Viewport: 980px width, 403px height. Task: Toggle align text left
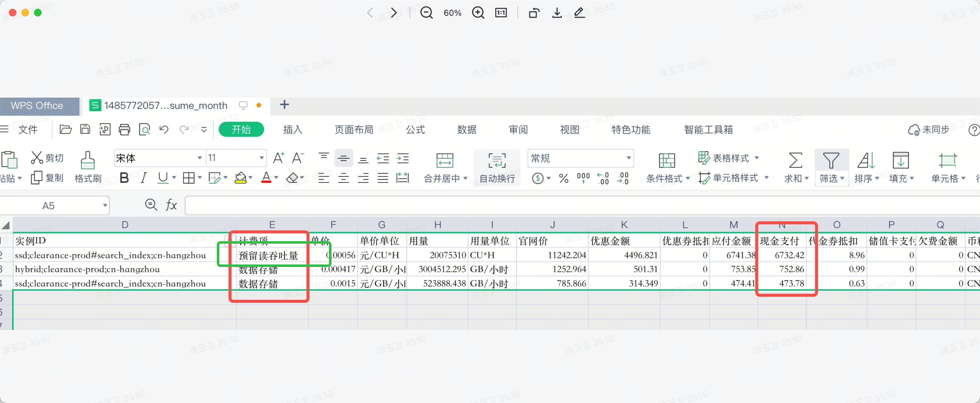click(324, 178)
